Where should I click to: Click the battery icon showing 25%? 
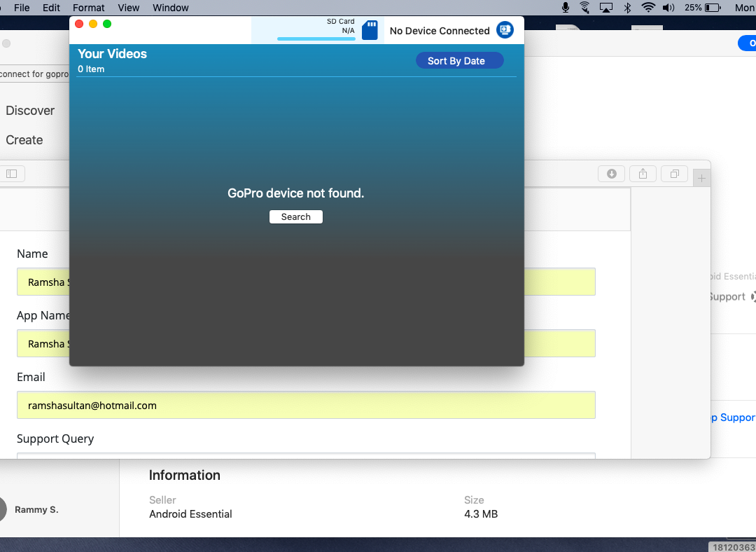[713, 7]
